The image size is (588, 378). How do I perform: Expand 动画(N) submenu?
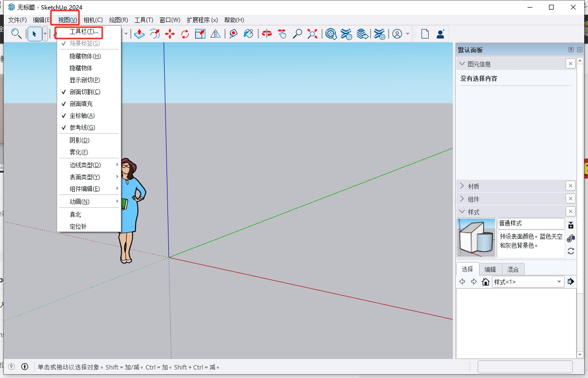click(x=89, y=202)
